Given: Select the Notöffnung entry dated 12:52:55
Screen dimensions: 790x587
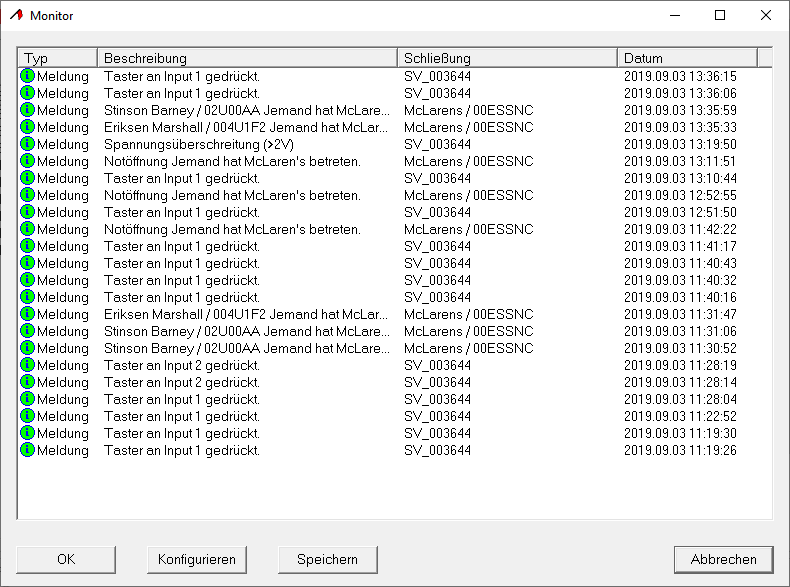Looking at the screenshot, I should coord(232,195).
